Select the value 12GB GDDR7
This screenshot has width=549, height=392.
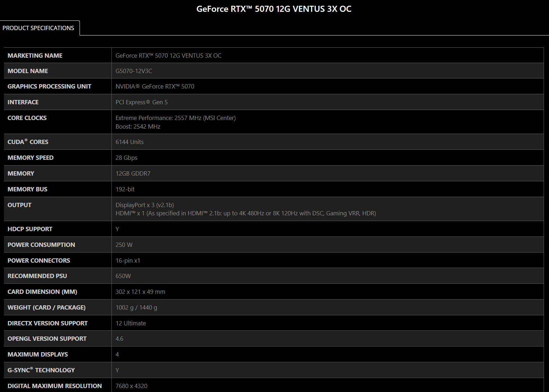(x=133, y=173)
